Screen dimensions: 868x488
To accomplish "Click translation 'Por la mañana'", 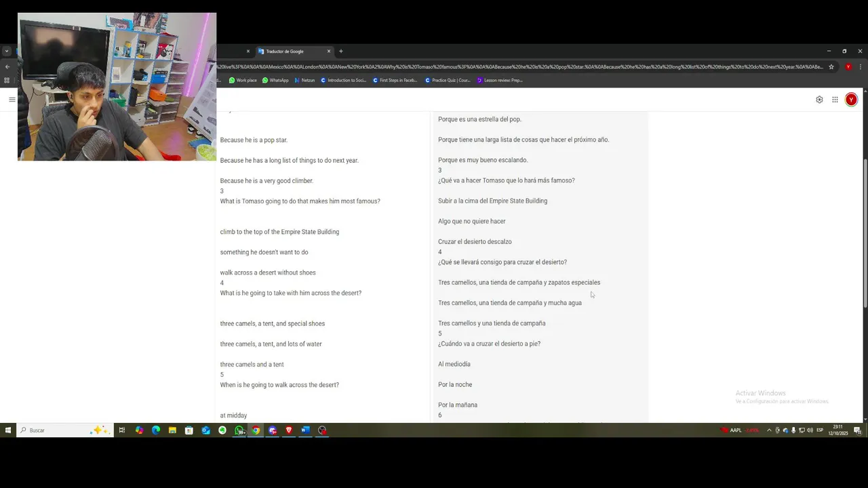I will (x=458, y=405).
